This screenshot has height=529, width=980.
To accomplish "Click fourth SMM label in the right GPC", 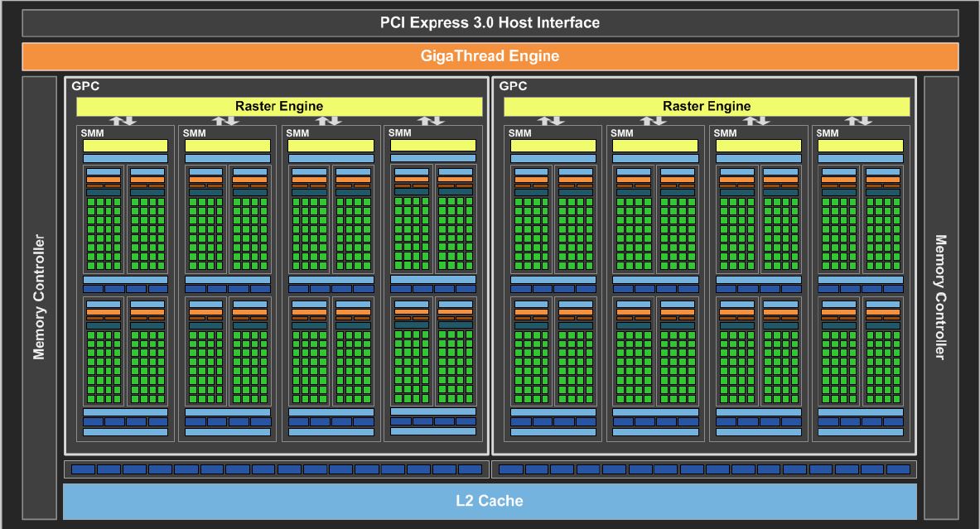I will pos(828,133).
